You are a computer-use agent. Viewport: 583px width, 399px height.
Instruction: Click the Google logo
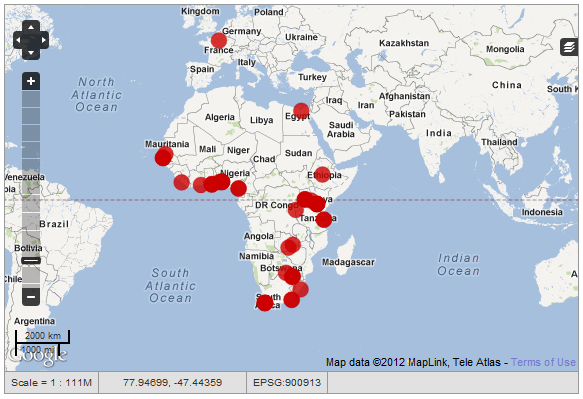pyautogui.click(x=37, y=355)
